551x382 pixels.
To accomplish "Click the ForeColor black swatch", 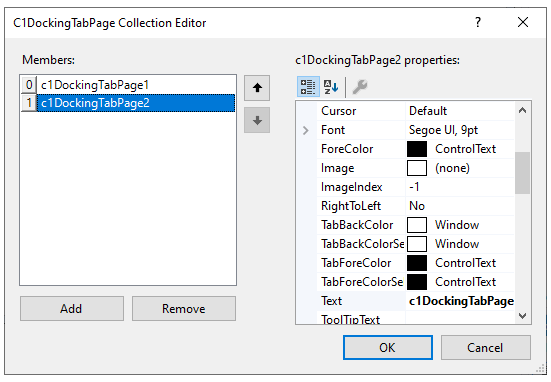I will 417,149.
